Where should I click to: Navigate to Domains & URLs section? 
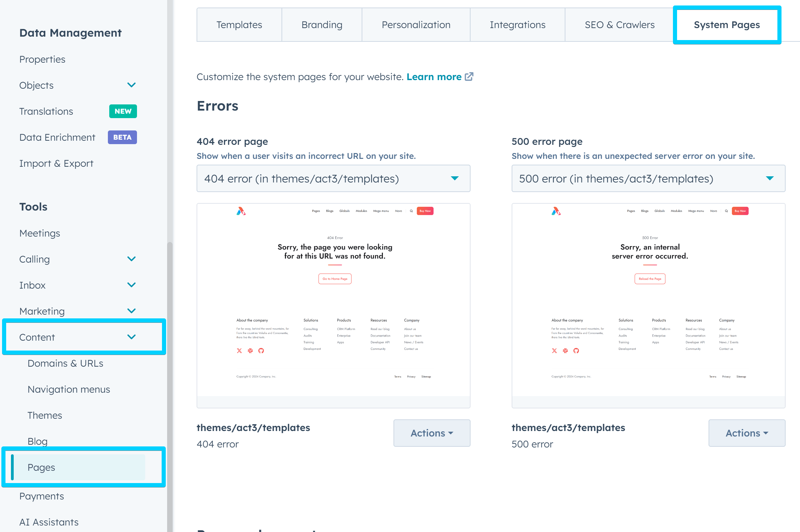coord(65,363)
